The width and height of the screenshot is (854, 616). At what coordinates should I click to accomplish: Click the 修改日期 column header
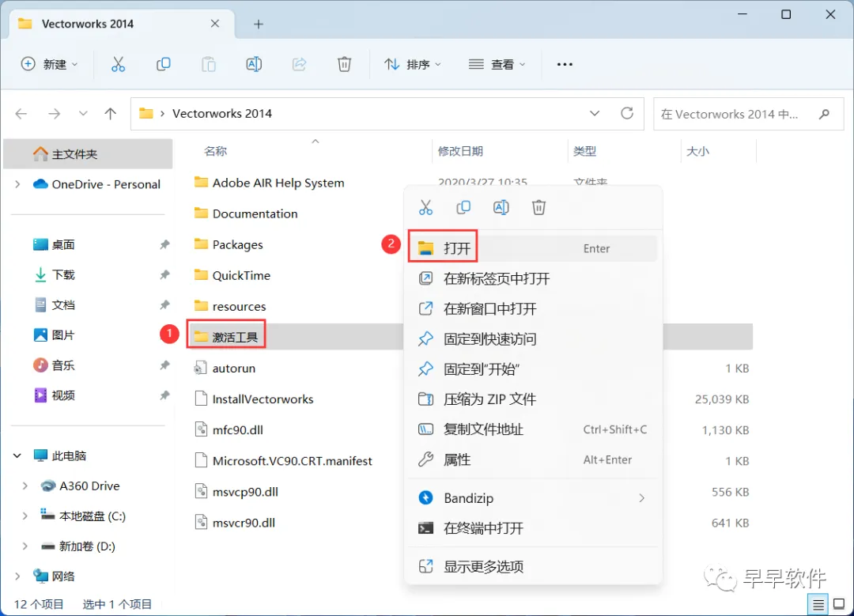[x=460, y=151]
